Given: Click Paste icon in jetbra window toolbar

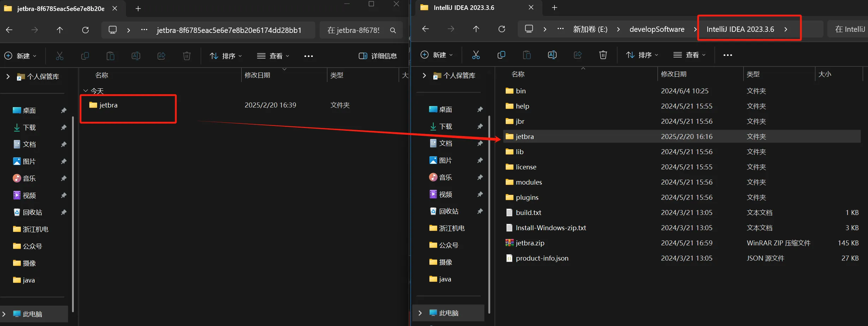Looking at the screenshot, I should [110, 56].
